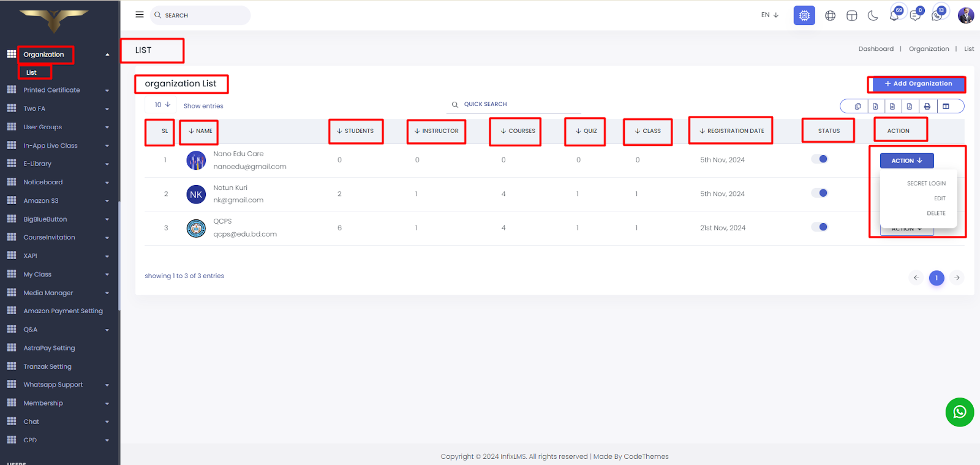Click the floating green WhatsApp button
This screenshot has height=465, width=980.
[x=959, y=412]
